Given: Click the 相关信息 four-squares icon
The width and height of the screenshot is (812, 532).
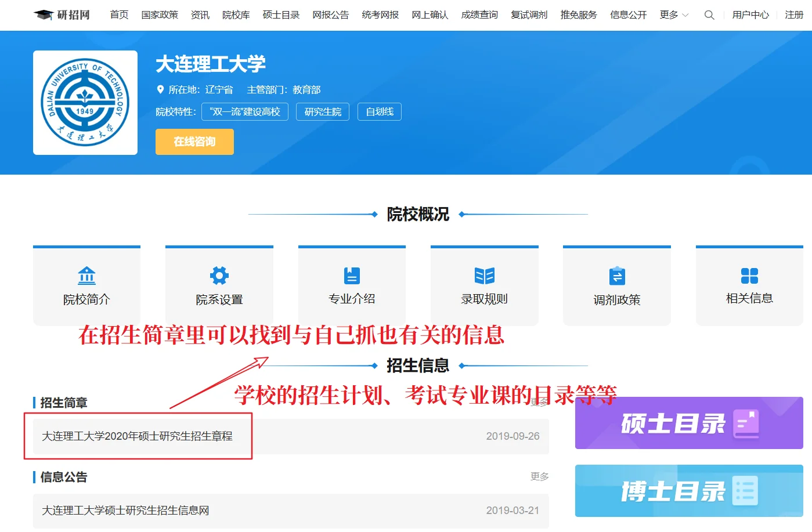Looking at the screenshot, I should 749,276.
